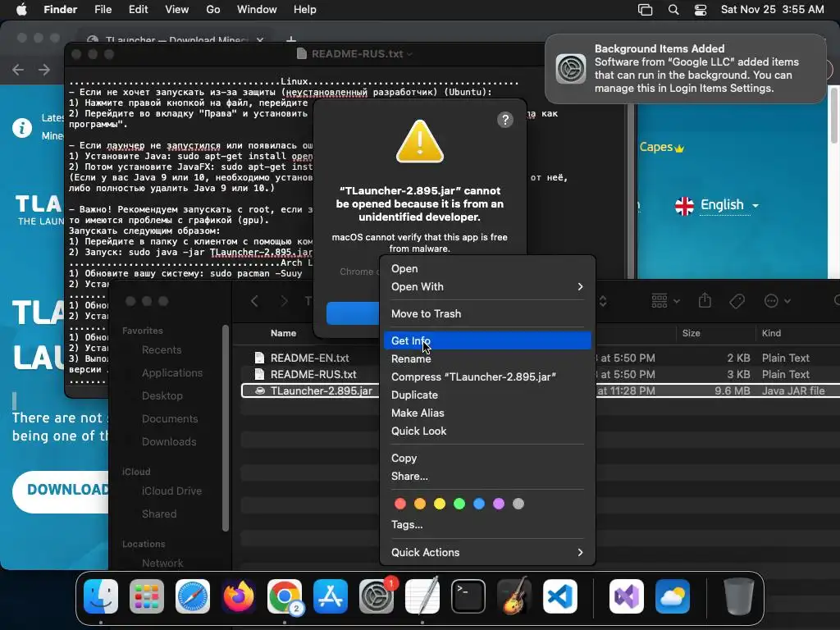Choose Get Info from the context menu

(x=487, y=340)
